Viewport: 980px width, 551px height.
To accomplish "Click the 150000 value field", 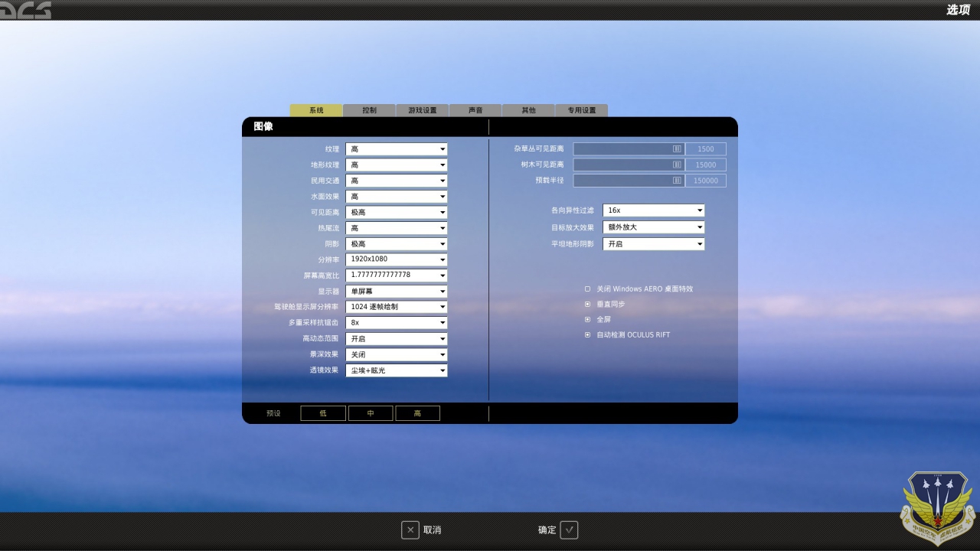I will coord(706,181).
